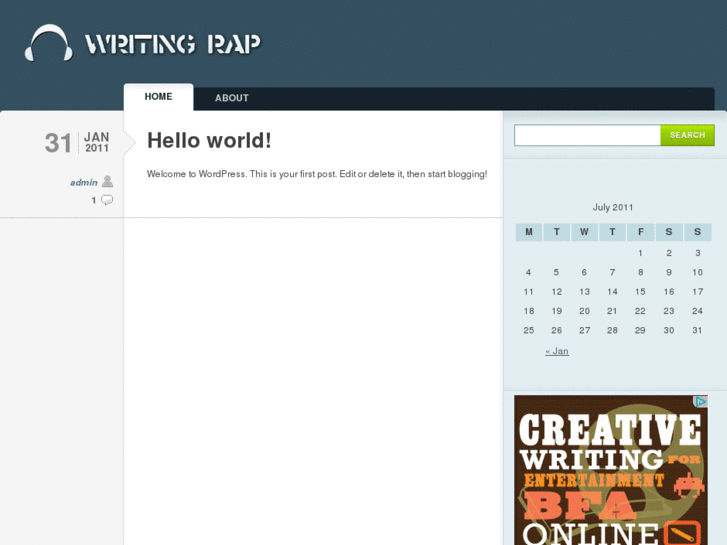Open the 'Hello world!' post title

click(209, 141)
